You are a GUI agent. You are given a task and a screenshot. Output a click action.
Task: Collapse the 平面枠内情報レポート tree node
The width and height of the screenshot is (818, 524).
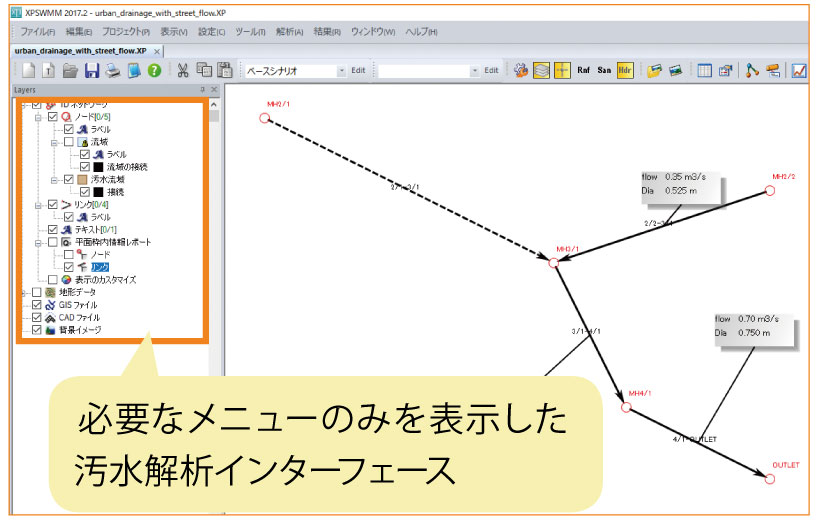pos(38,243)
